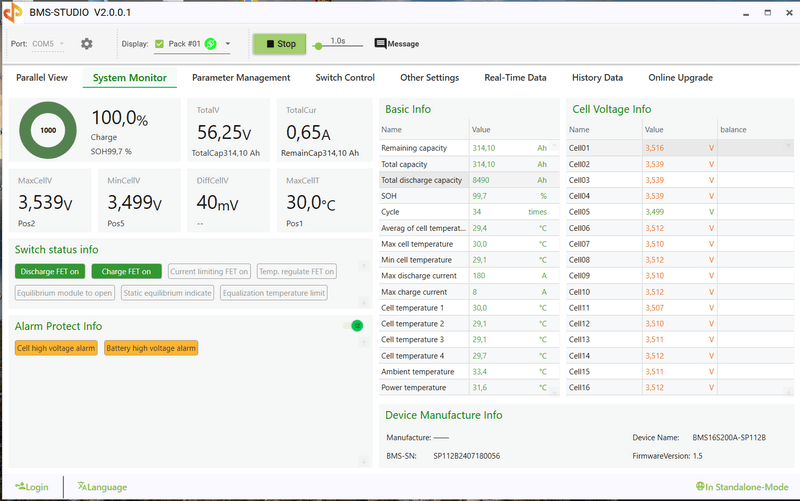The height and width of the screenshot is (501, 800).
Task: Switch to the Parameter Management tab
Action: [241, 78]
